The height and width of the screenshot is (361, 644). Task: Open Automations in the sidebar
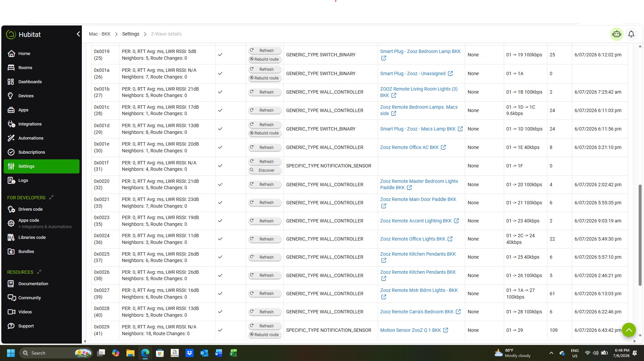pyautogui.click(x=42, y=138)
